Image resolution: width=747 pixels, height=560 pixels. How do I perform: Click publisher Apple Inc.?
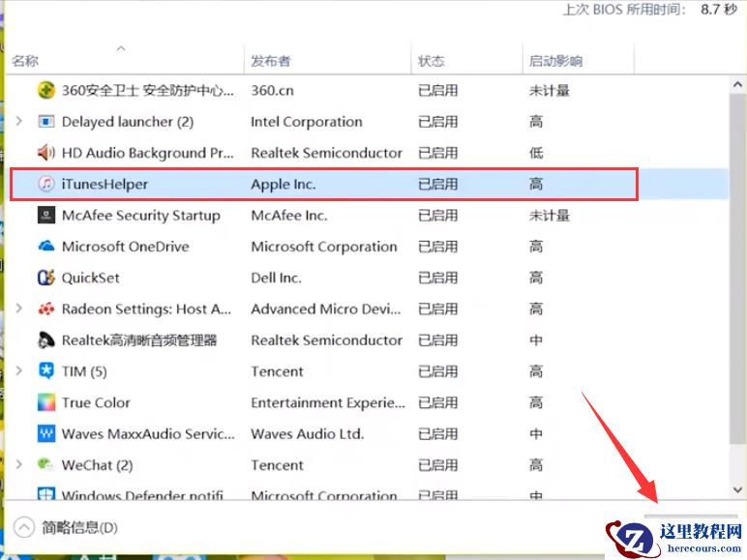284,185
